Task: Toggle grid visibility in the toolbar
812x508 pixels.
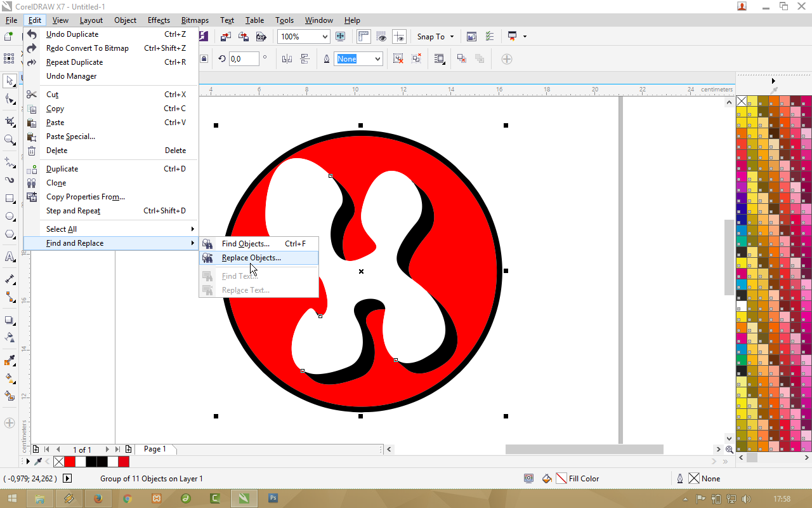Action: coord(381,36)
